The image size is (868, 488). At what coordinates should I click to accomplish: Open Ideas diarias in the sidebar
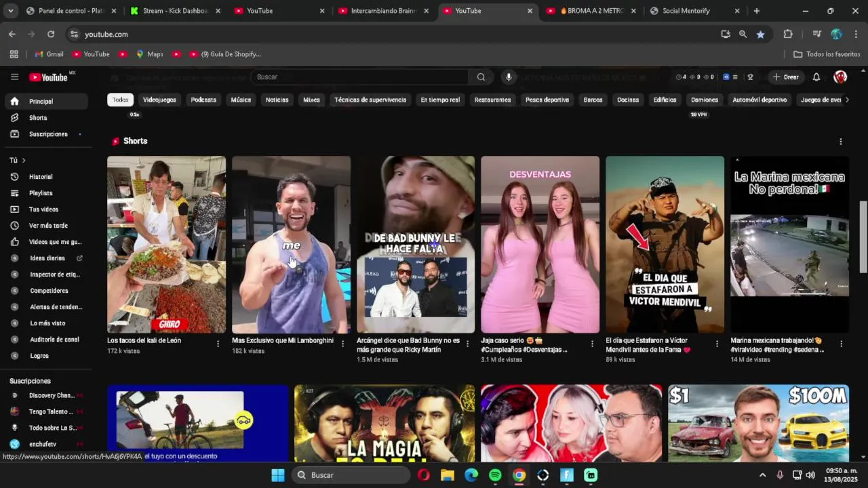45,258
